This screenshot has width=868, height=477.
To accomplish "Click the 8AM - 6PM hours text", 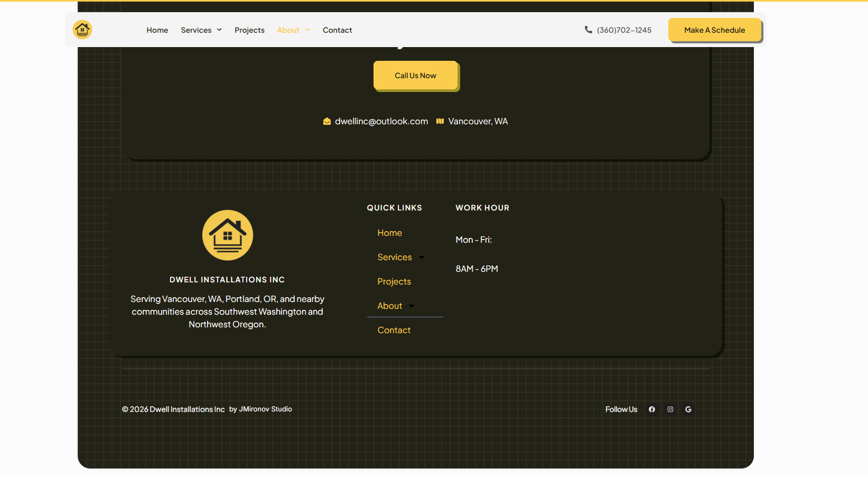I will tap(477, 269).
